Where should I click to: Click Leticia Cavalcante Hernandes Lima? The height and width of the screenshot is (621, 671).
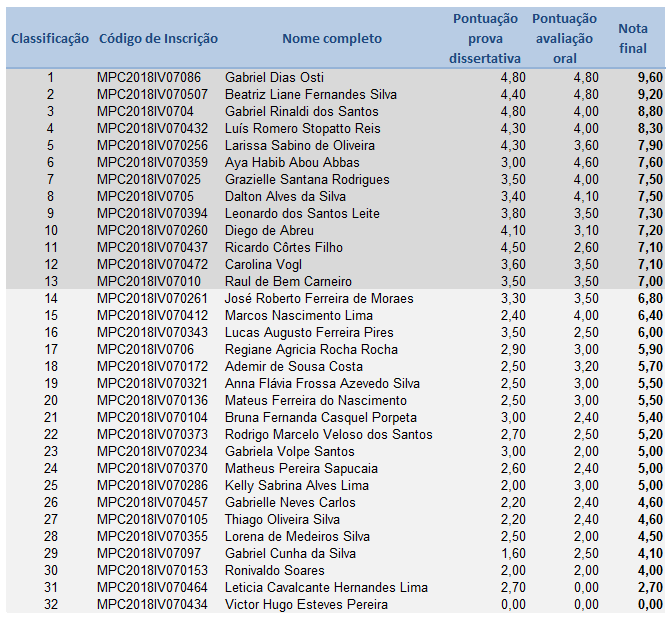[x=326, y=587]
